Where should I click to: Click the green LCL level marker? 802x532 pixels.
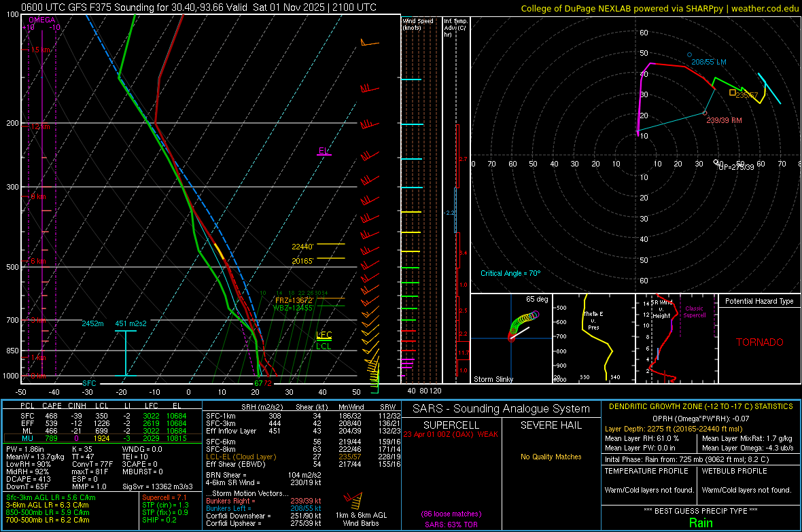pos(324,346)
